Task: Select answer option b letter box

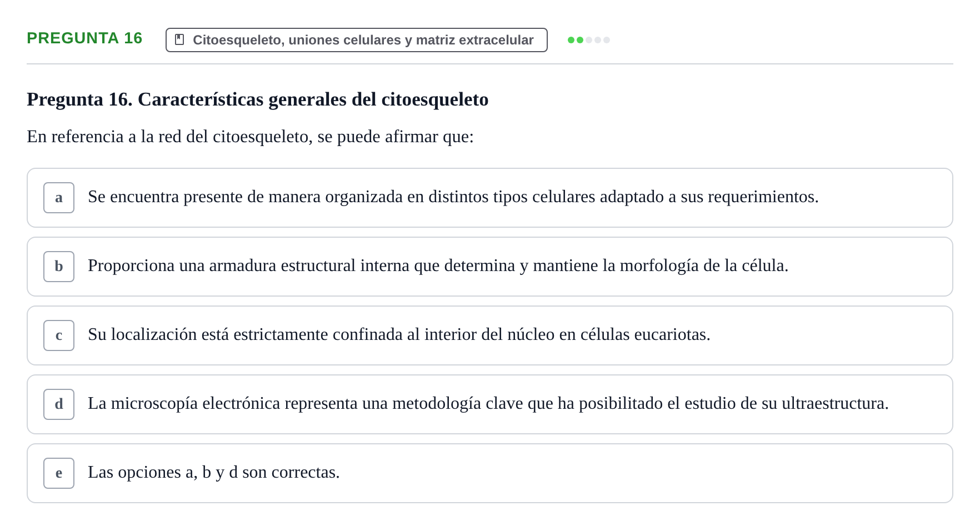Action: pyautogui.click(x=59, y=267)
